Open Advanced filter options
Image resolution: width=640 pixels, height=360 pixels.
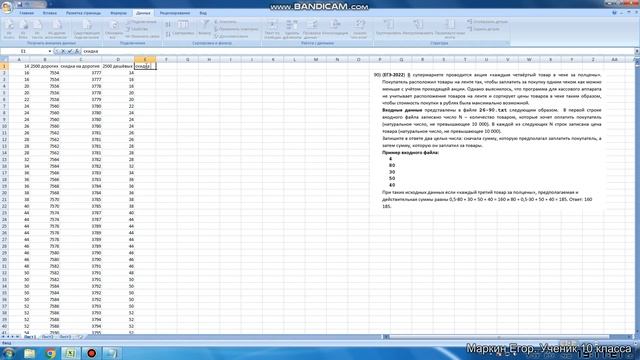[231, 36]
